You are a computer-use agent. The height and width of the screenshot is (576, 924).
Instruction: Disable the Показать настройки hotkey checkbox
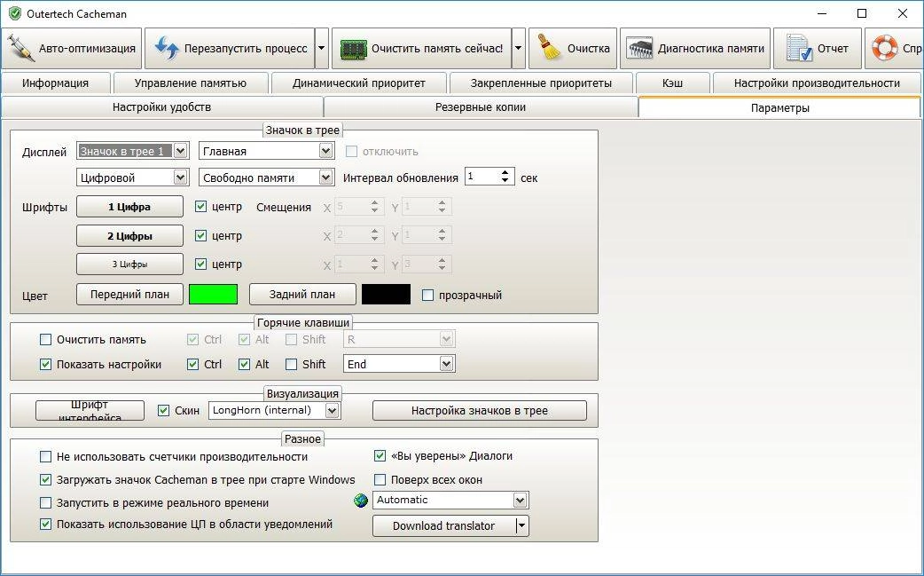[x=45, y=364]
